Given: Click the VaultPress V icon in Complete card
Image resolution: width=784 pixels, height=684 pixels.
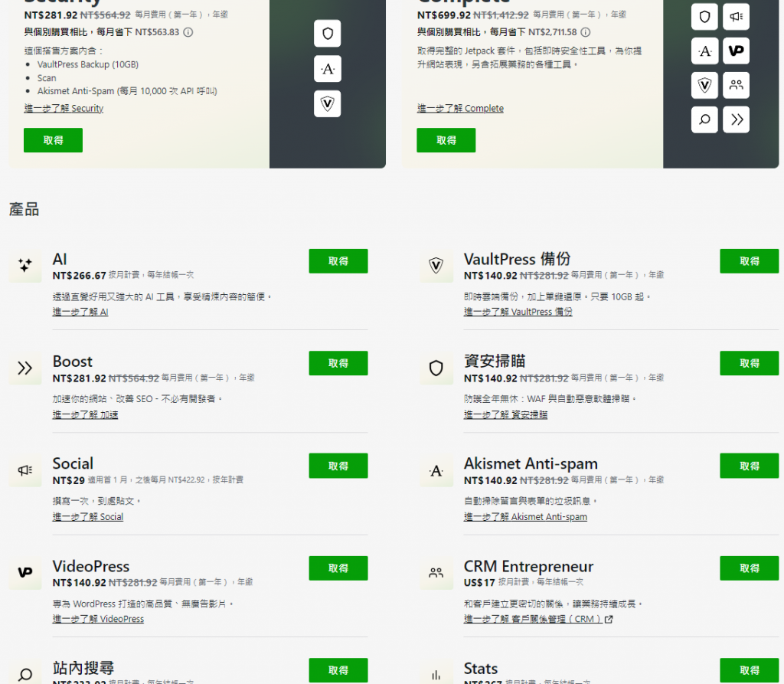Looking at the screenshot, I should [x=704, y=85].
